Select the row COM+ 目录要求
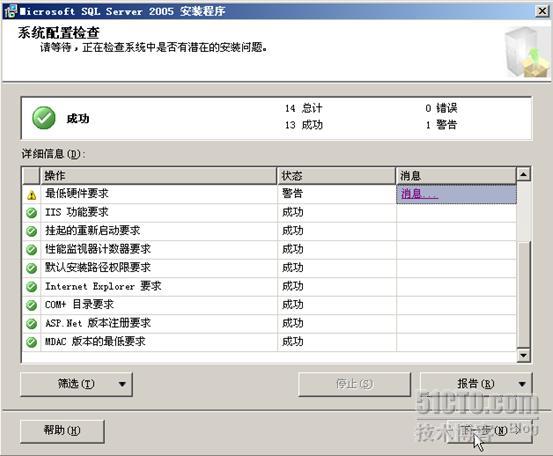Screen dimensions: 553x456 [x=269, y=305]
